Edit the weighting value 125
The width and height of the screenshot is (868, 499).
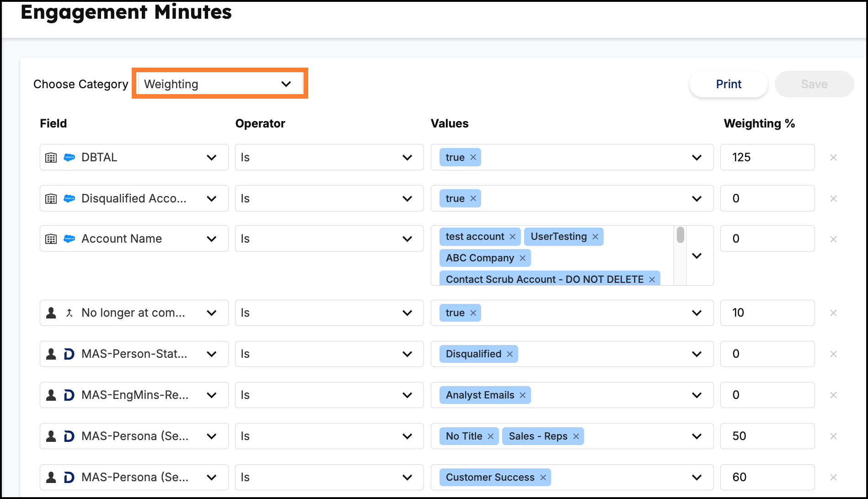(x=767, y=157)
